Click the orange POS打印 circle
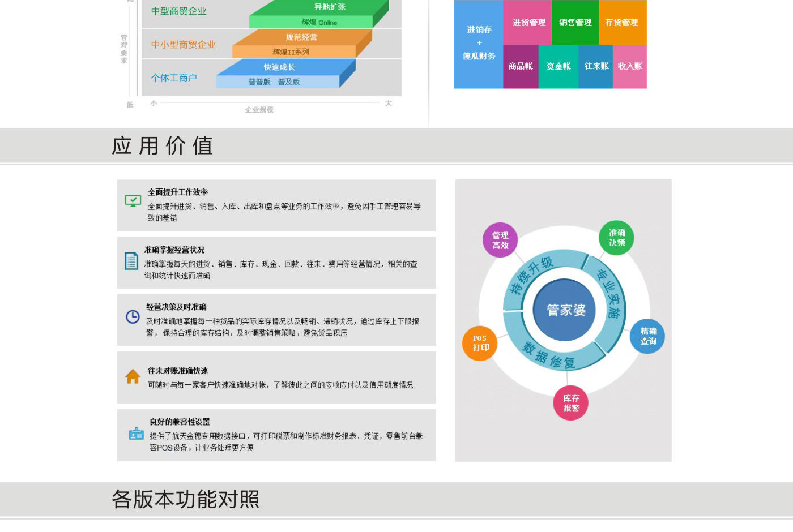The image size is (793, 532). [480, 343]
